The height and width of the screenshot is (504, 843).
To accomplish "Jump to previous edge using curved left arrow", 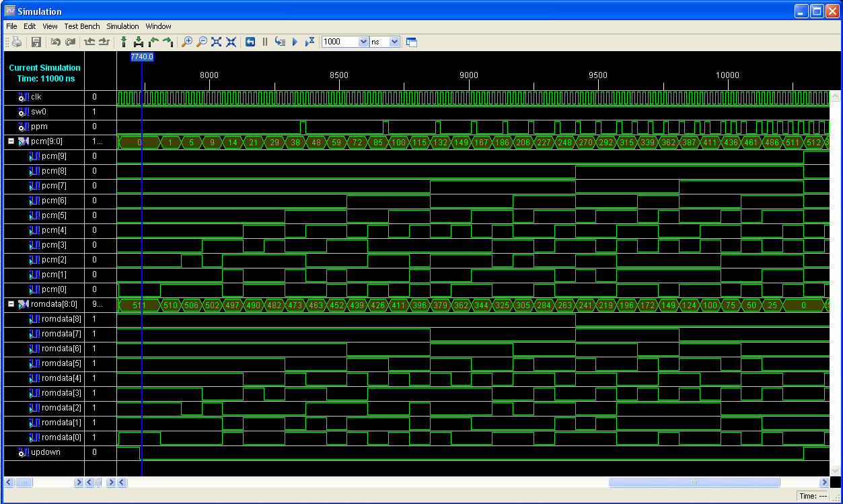I will [153, 42].
